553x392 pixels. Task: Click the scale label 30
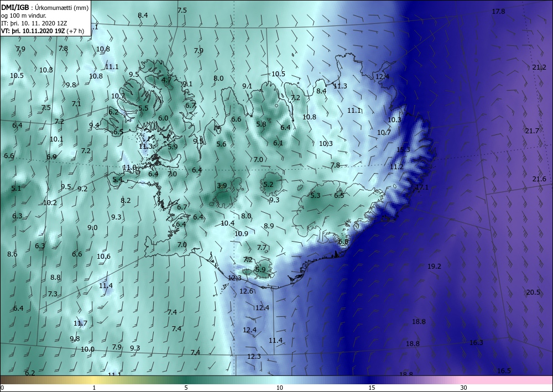pyautogui.click(x=464, y=388)
